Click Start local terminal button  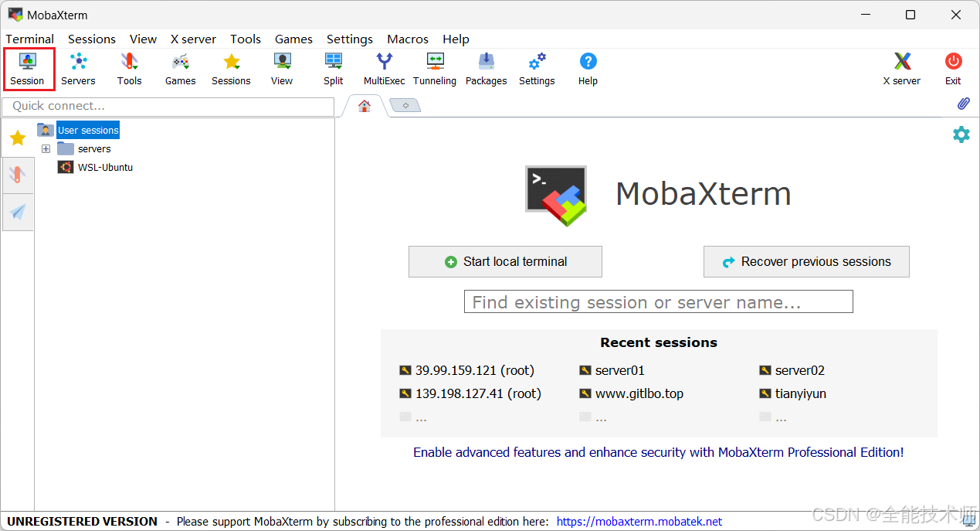point(505,262)
